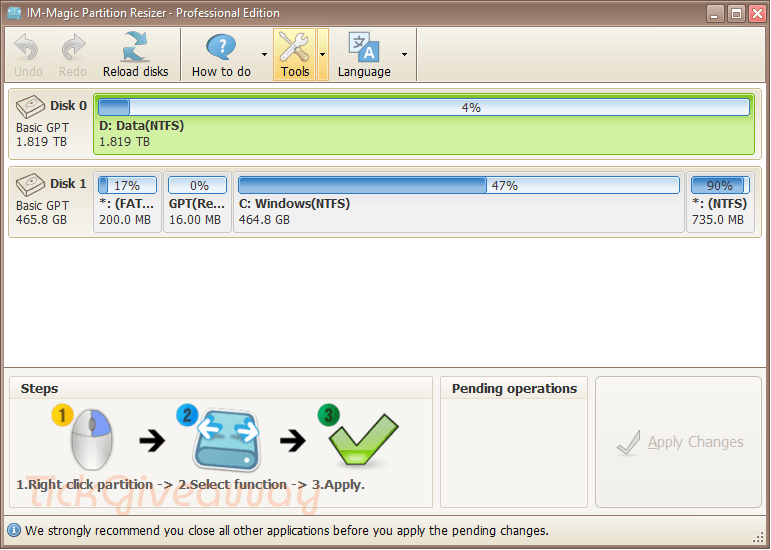771x550 pixels.
Task: Select the 16.00 MB GPT reserved partition
Action: pos(197,202)
